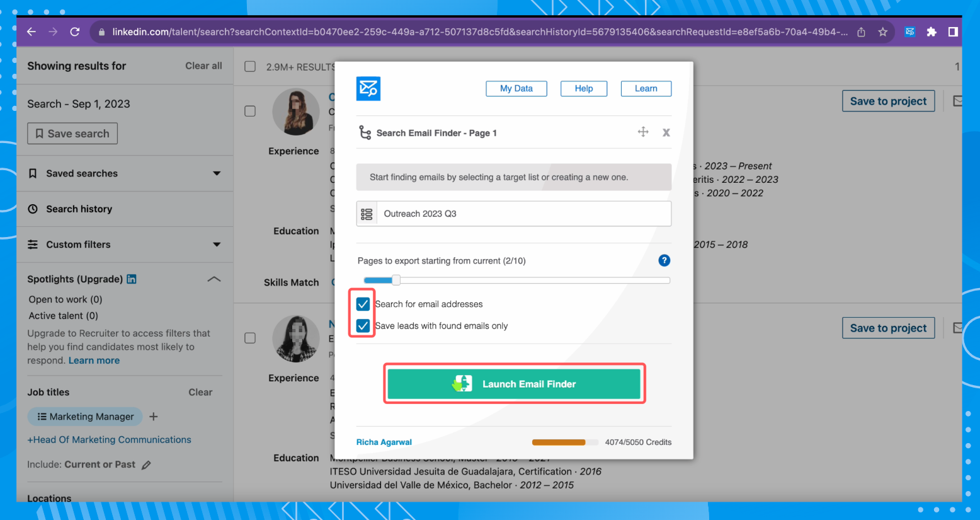Image resolution: width=980 pixels, height=520 pixels.
Task: Open the Help button in the popup
Action: [x=584, y=89]
